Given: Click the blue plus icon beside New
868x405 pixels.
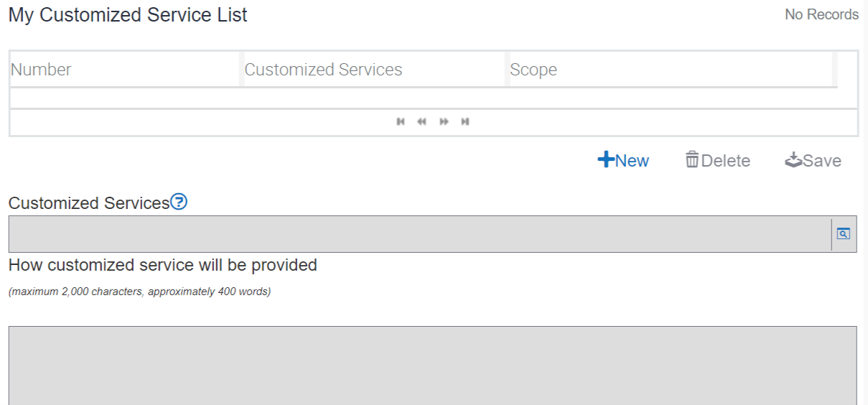Looking at the screenshot, I should pyautogui.click(x=605, y=159).
